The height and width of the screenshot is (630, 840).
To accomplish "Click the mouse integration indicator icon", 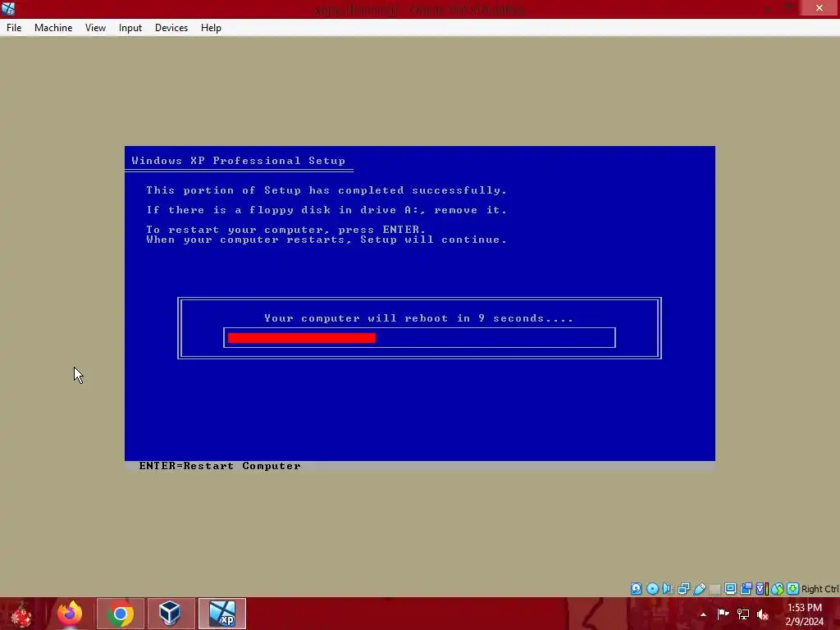I will pos(778,589).
